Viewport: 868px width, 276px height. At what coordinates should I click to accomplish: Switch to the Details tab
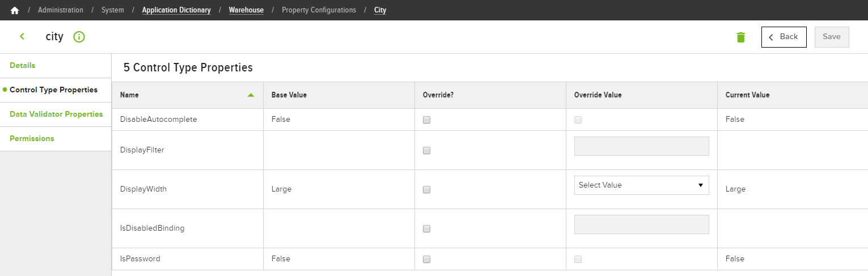pos(23,65)
